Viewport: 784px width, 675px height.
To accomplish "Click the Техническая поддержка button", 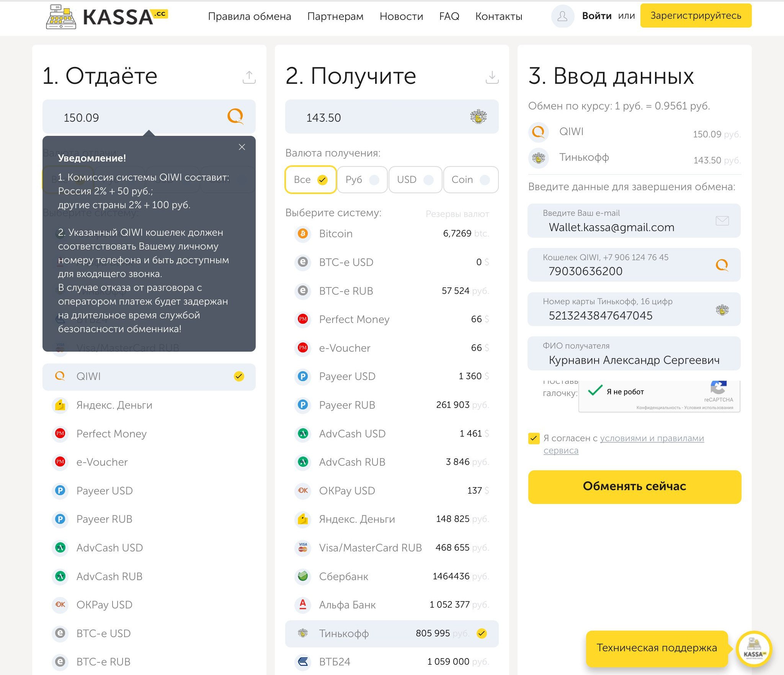I will click(x=657, y=648).
